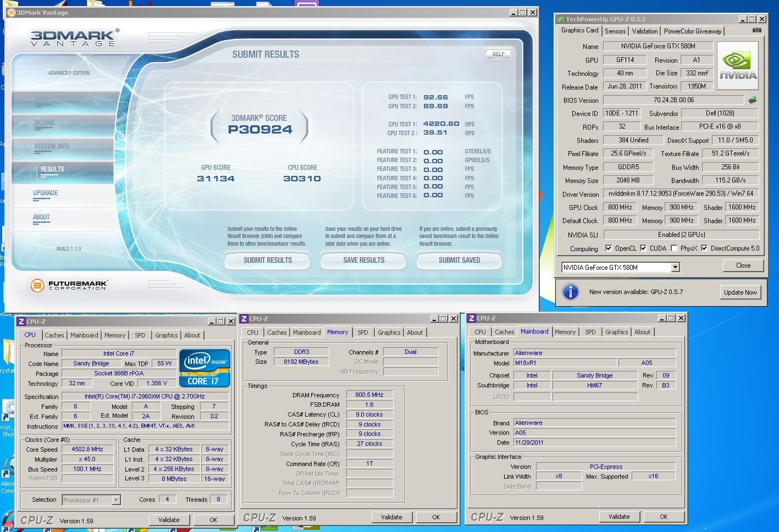The width and height of the screenshot is (779, 532).
Task: Click the BIOS save chip icon in GPU-Z
Action: 753,100
